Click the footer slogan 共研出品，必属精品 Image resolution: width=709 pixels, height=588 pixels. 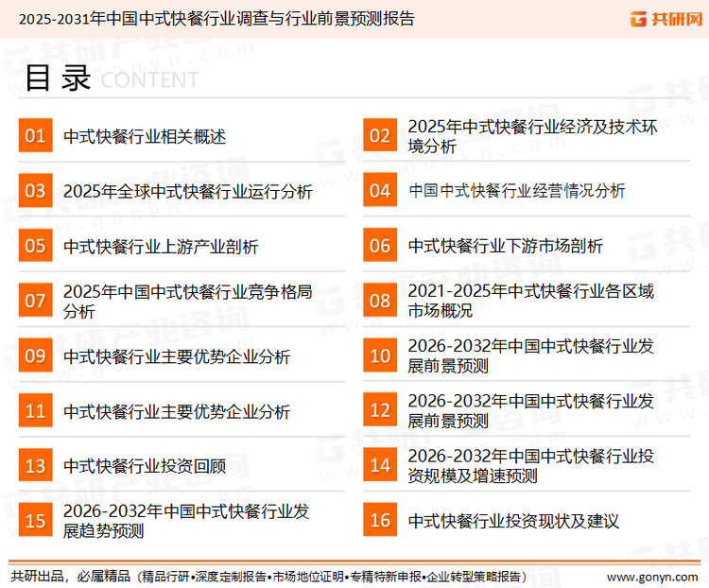[x=71, y=577]
